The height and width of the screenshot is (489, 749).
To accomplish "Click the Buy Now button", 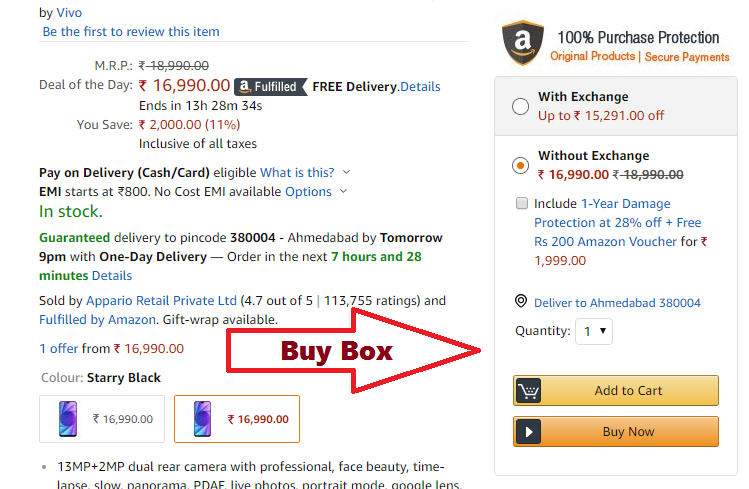I will [x=616, y=432].
